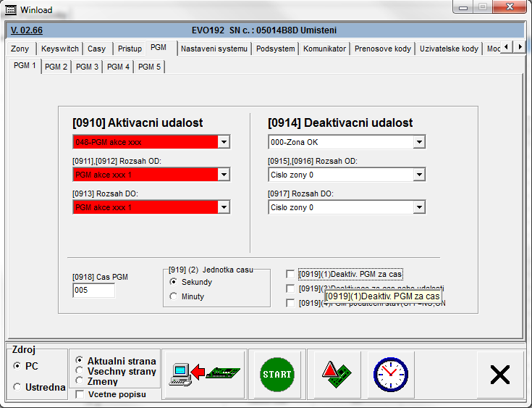This screenshot has width=532, height=408.
Task: Click the red triangle checkmark icon
Action: [337, 374]
